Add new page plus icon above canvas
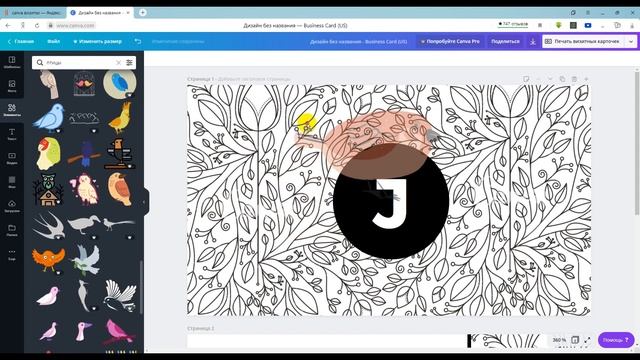The image size is (640, 360). [586, 79]
